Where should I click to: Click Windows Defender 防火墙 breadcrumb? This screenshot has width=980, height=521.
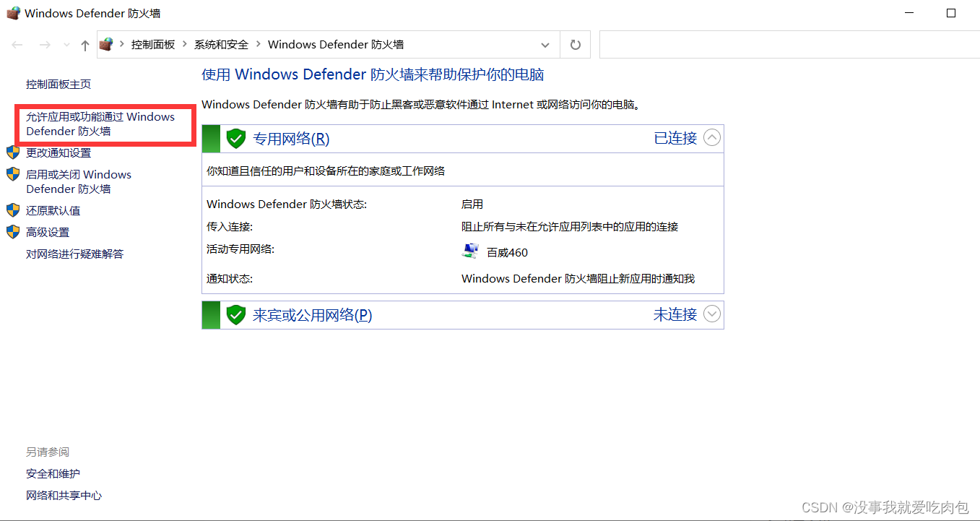[x=336, y=44]
